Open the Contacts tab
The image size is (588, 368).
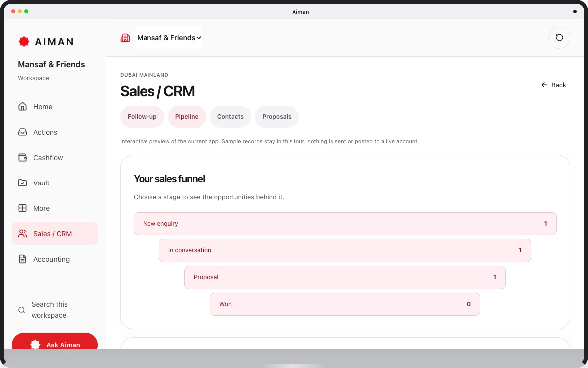[230, 117]
